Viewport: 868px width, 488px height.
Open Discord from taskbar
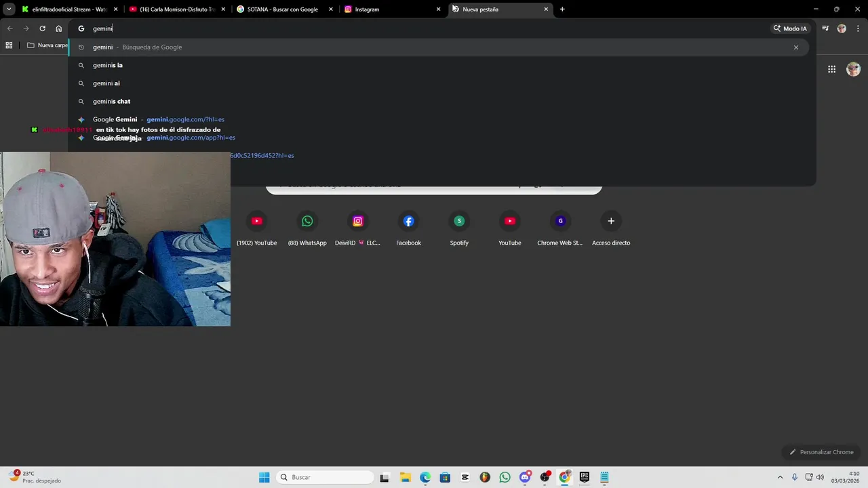525,477
